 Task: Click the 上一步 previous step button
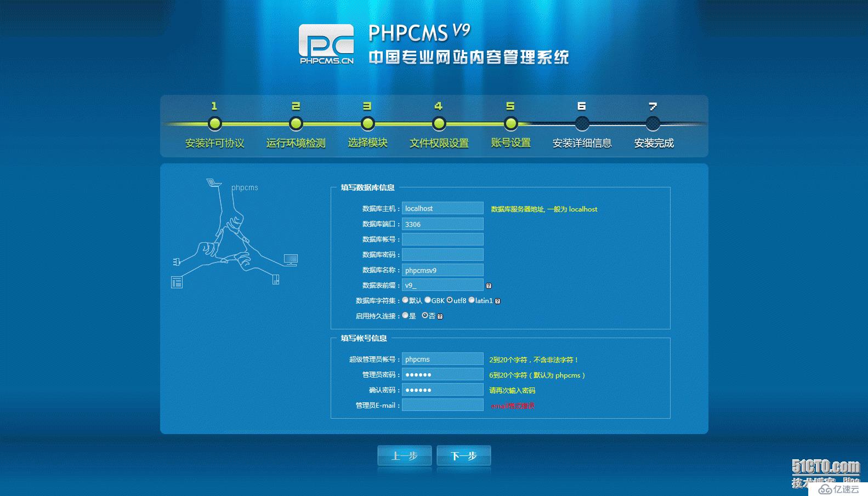405,456
